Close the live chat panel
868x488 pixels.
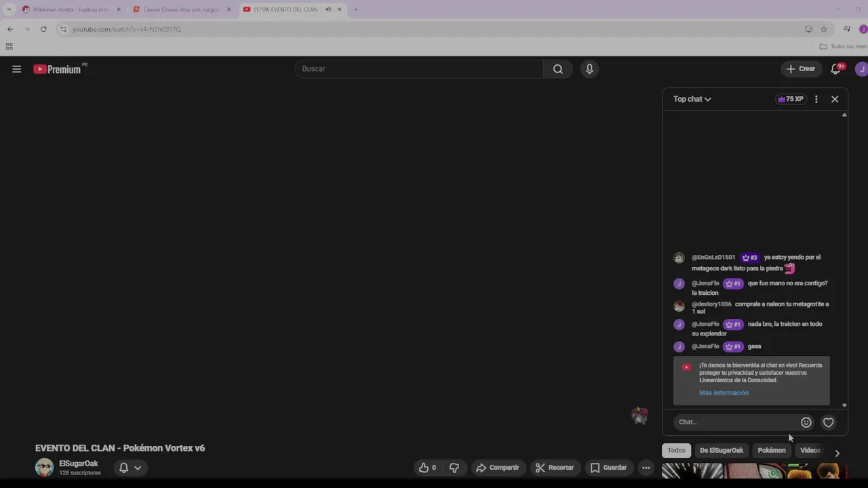click(x=835, y=99)
